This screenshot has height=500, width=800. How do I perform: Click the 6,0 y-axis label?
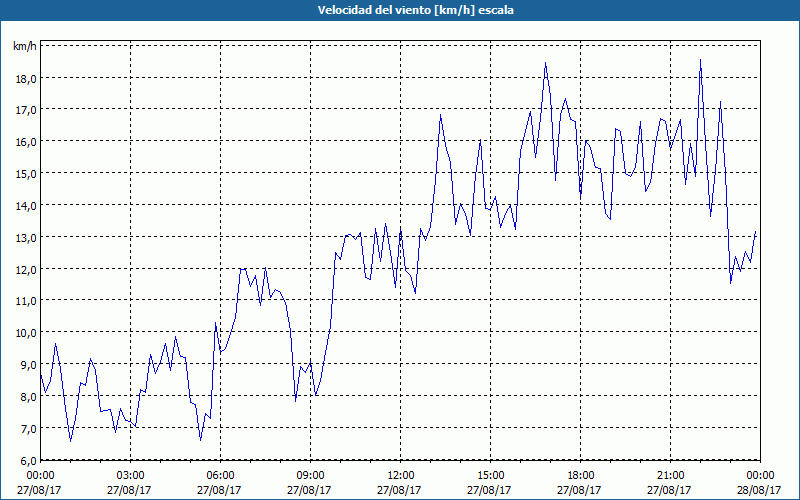coord(29,460)
